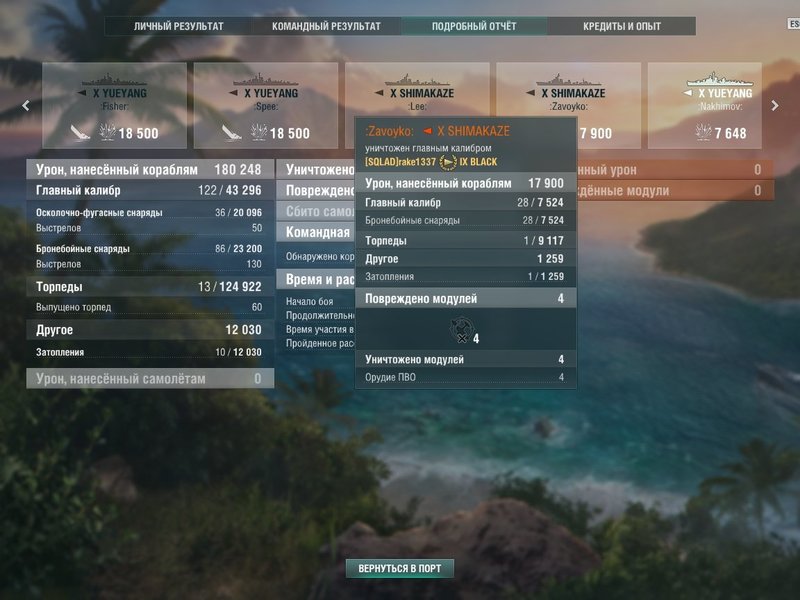This screenshot has height=600, width=800.
Task: Show previous ships with the left arrow
Action: pyautogui.click(x=26, y=106)
